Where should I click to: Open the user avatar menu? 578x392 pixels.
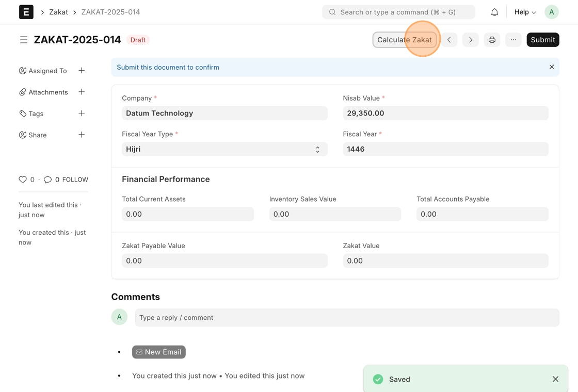[551, 12]
